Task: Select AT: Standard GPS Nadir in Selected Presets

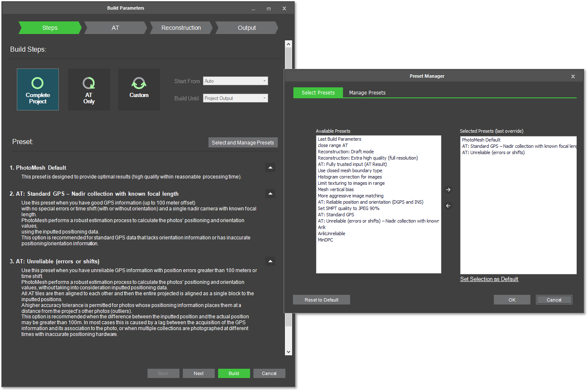Action: tap(519, 146)
